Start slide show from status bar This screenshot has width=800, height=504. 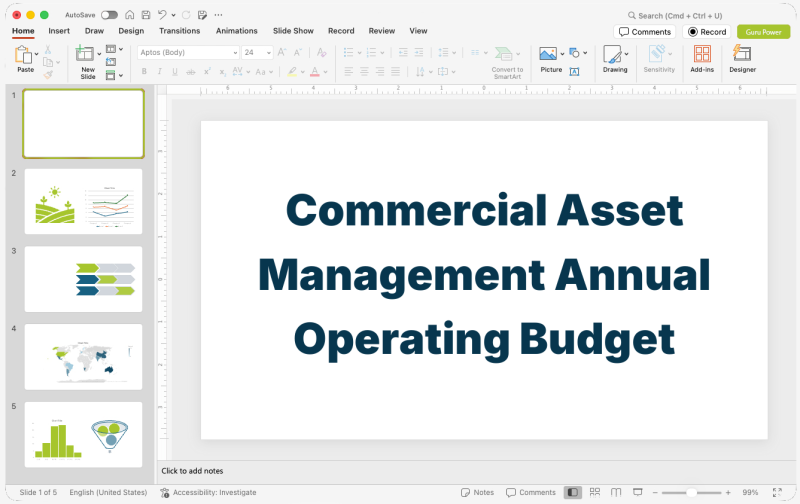(637, 492)
